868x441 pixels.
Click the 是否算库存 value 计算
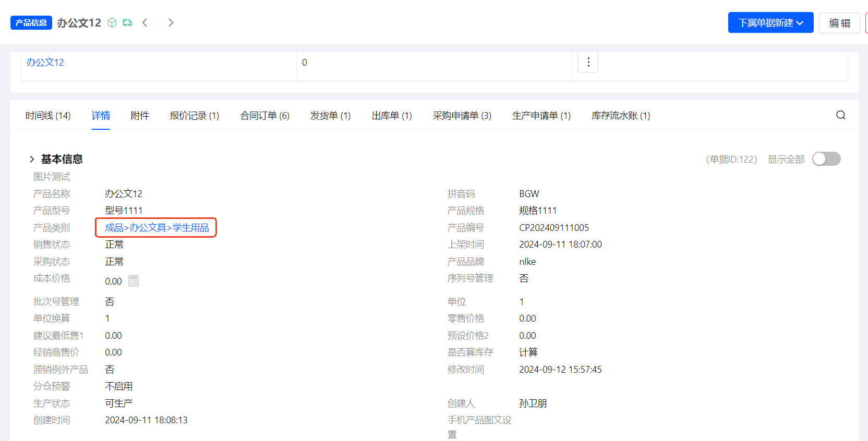528,352
